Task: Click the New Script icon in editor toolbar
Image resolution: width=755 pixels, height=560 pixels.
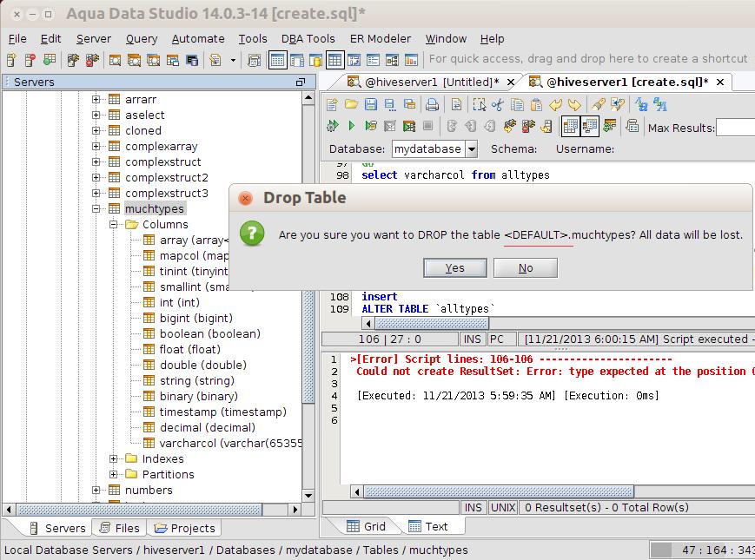Action: pyautogui.click(x=332, y=104)
